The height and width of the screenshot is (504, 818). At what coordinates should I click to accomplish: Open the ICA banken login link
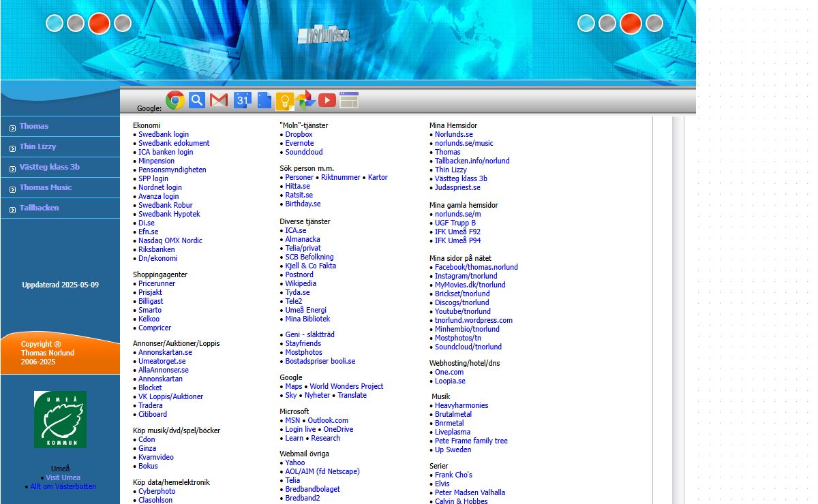[166, 153]
